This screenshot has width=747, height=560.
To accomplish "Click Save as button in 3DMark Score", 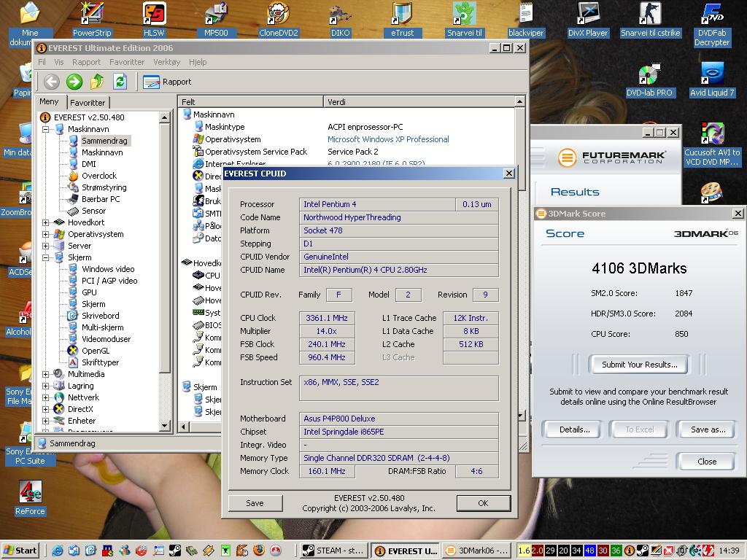I will point(708,429).
